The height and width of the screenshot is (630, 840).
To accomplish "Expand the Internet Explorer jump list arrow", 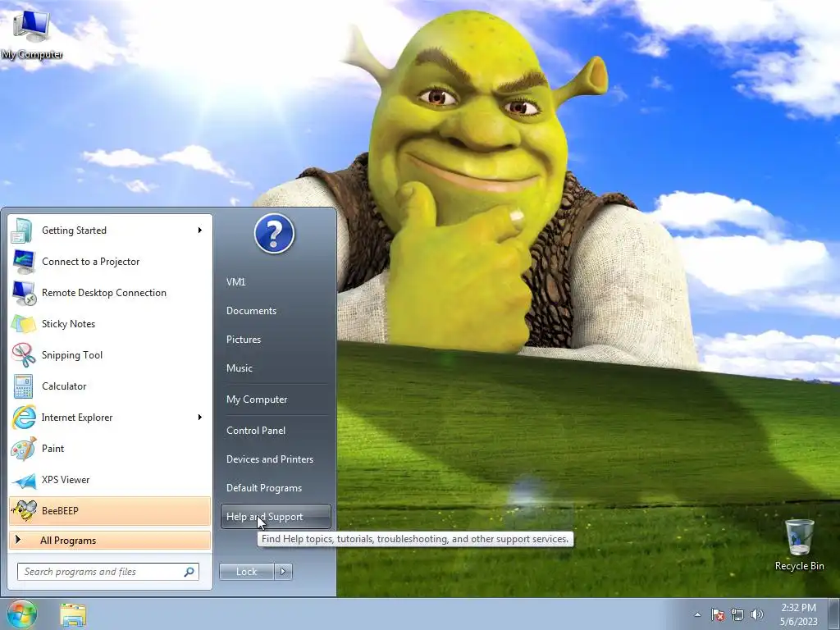I will (x=200, y=418).
